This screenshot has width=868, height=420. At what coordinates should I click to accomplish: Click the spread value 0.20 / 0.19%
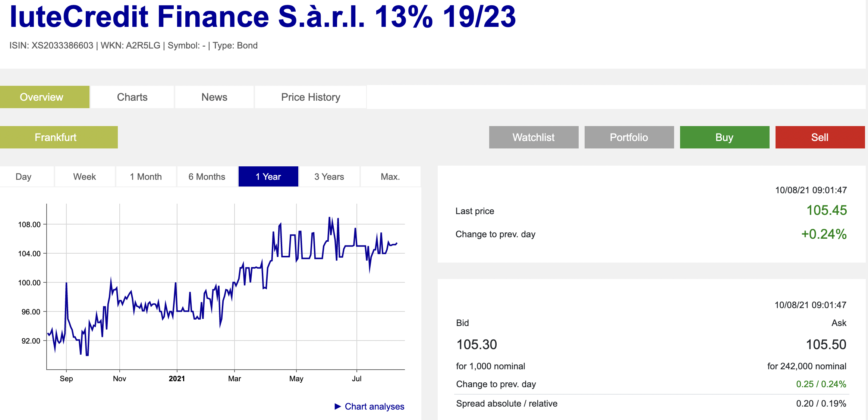[x=821, y=404]
